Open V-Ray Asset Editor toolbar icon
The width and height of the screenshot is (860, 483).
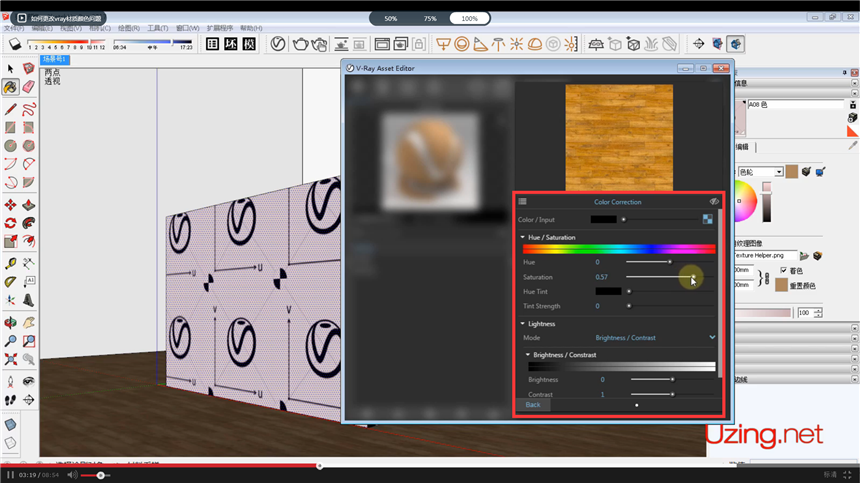tap(277, 44)
